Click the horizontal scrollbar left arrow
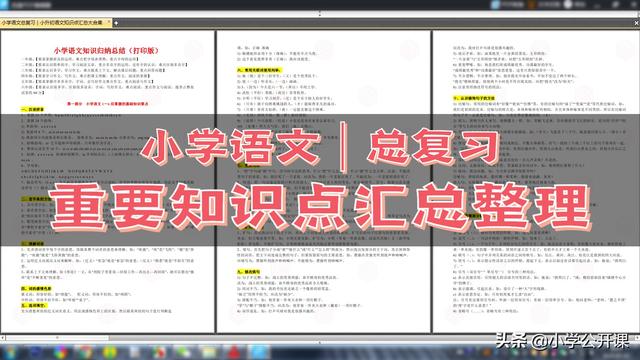The height and width of the screenshot is (360, 640). click(2, 338)
